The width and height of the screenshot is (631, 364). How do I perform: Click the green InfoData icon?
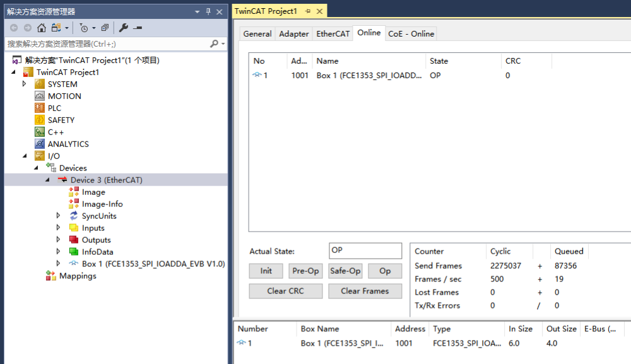coord(74,252)
